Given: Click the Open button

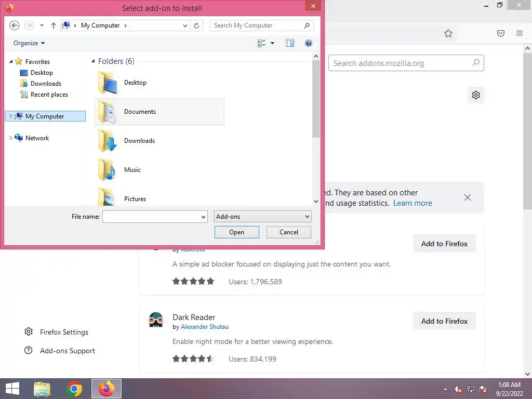Looking at the screenshot, I should coord(237,232).
